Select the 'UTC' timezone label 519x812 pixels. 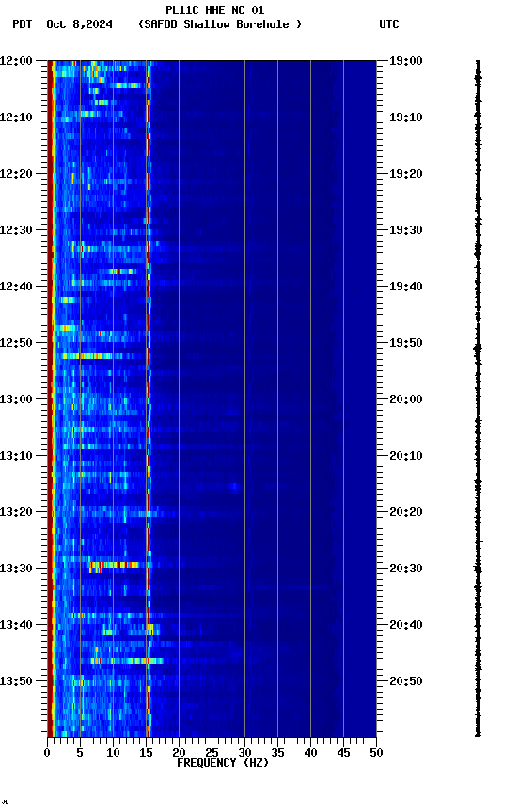(x=389, y=24)
